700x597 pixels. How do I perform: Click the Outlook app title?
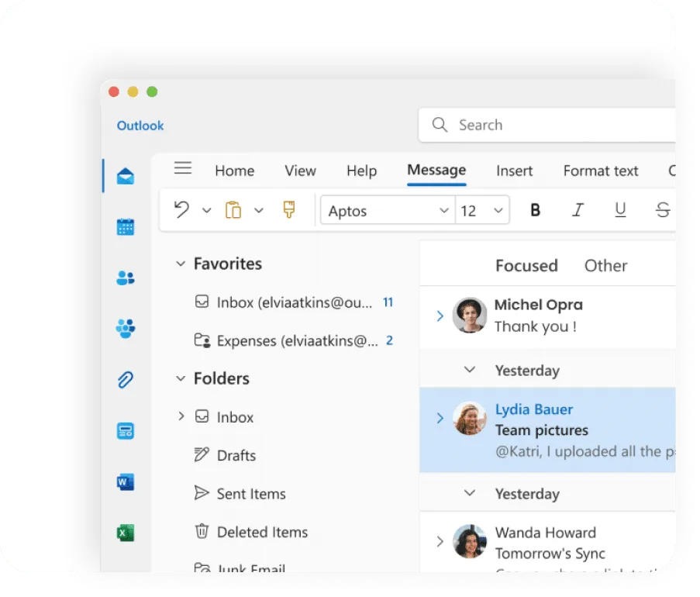[140, 126]
